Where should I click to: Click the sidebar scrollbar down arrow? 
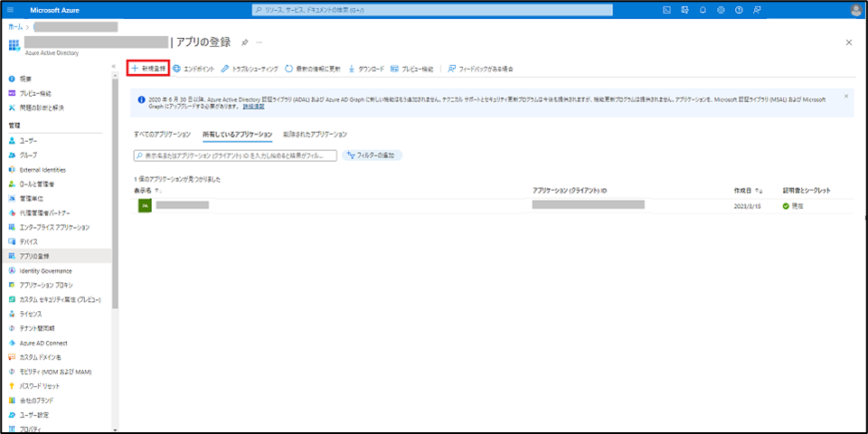(x=115, y=429)
